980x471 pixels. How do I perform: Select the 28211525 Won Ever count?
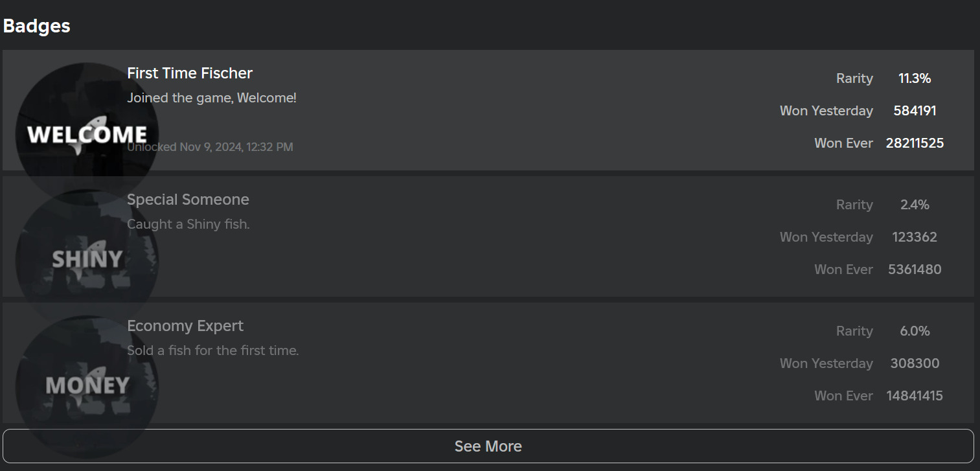point(915,143)
